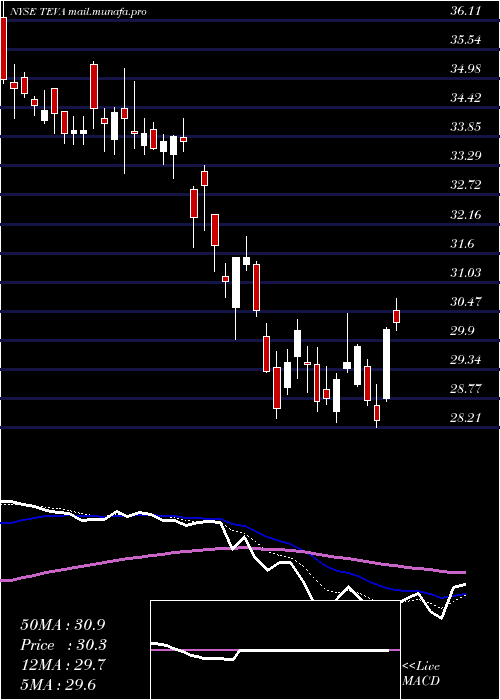Select the 29.9 price axis label
Viewport: 500px width, 700px height.
[x=462, y=330]
